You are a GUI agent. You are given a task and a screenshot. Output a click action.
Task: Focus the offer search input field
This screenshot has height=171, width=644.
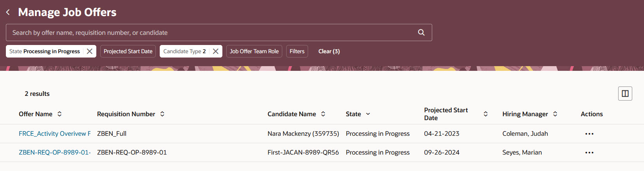pos(211,32)
